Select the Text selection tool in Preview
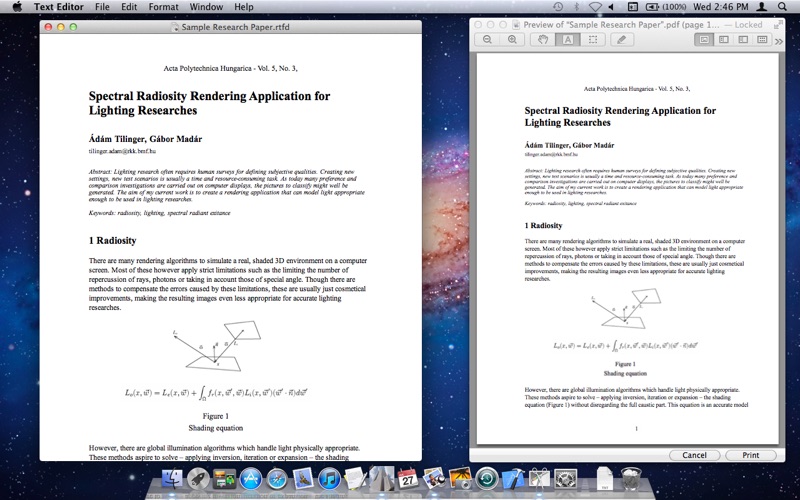The image size is (800, 500). coord(567,40)
